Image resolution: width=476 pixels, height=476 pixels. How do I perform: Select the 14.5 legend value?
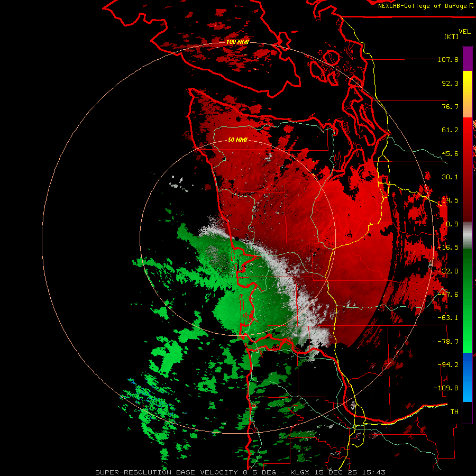pos(450,200)
